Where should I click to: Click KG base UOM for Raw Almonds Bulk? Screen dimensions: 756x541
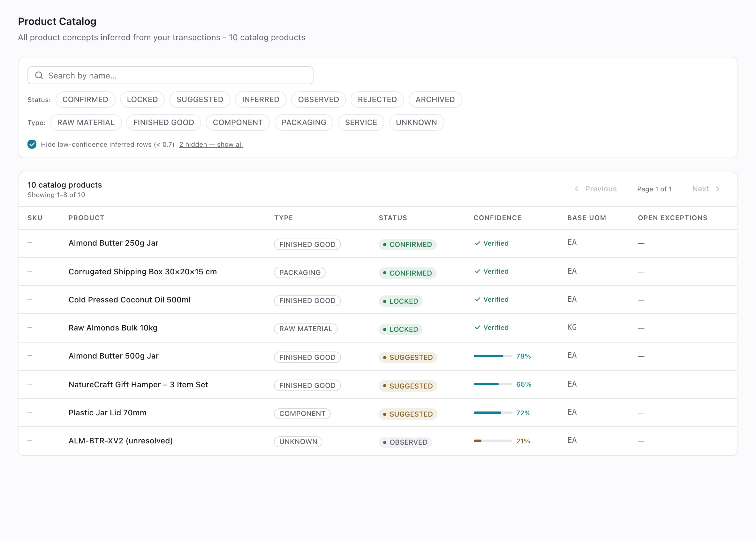(572, 328)
